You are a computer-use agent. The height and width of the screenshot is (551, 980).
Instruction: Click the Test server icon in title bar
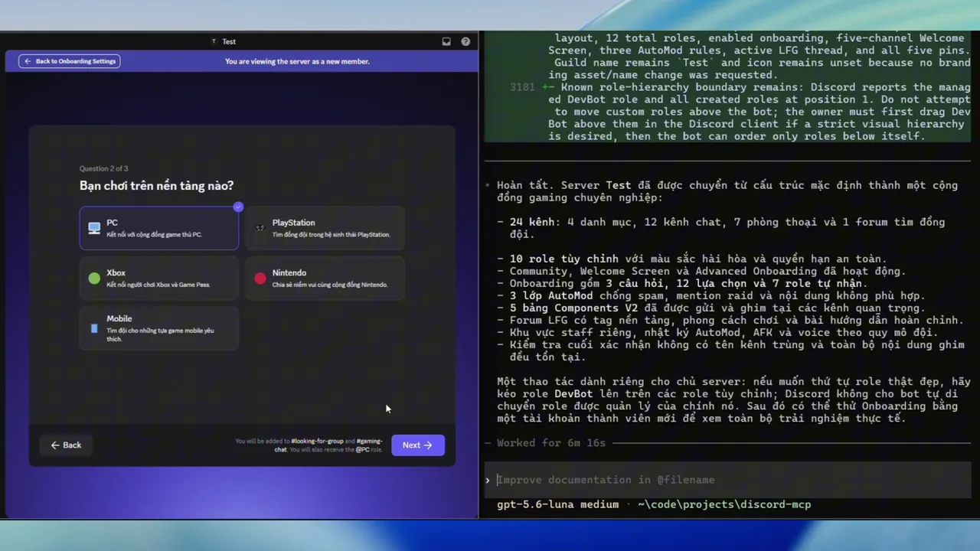(x=214, y=42)
